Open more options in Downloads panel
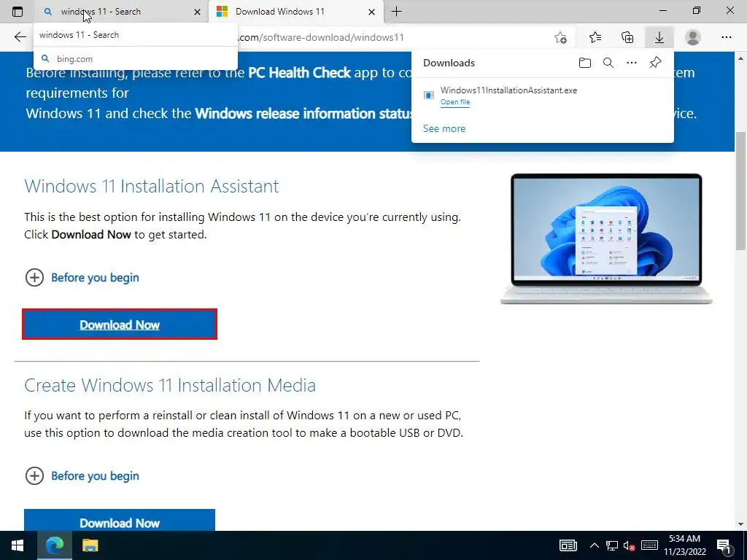The image size is (747, 560). pos(632,63)
